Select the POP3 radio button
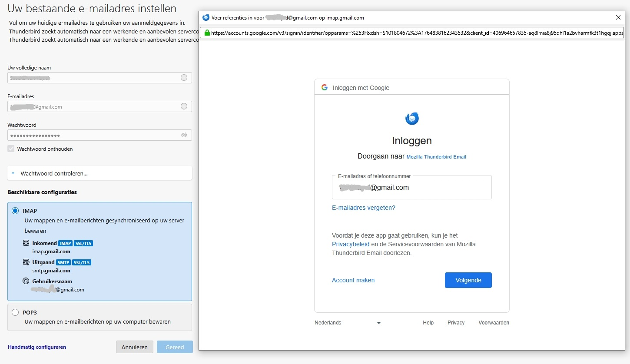630x364 pixels. [15, 312]
